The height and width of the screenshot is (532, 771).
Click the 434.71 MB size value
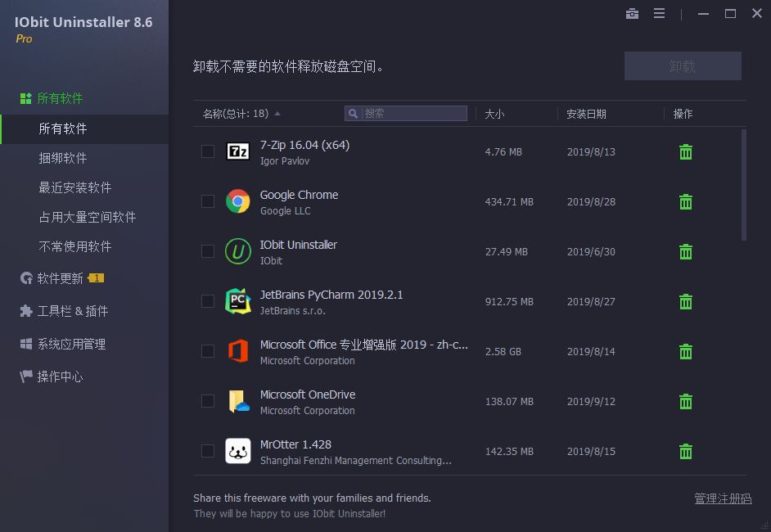(x=509, y=201)
